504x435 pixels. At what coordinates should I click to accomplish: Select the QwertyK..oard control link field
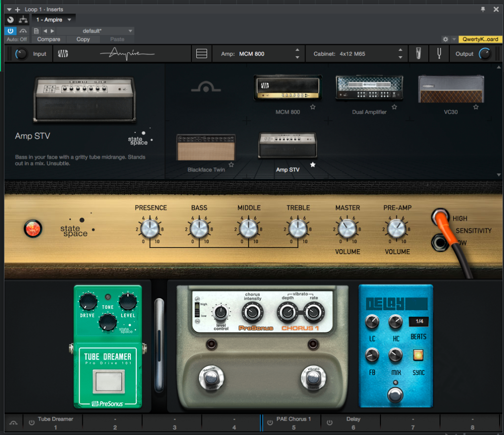click(480, 39)
